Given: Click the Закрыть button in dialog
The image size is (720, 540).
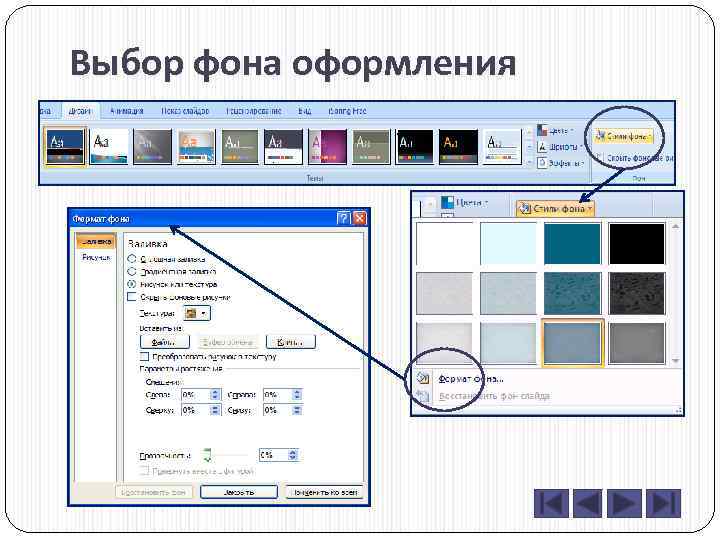Looking at the screenshot, I should (239, 492).
